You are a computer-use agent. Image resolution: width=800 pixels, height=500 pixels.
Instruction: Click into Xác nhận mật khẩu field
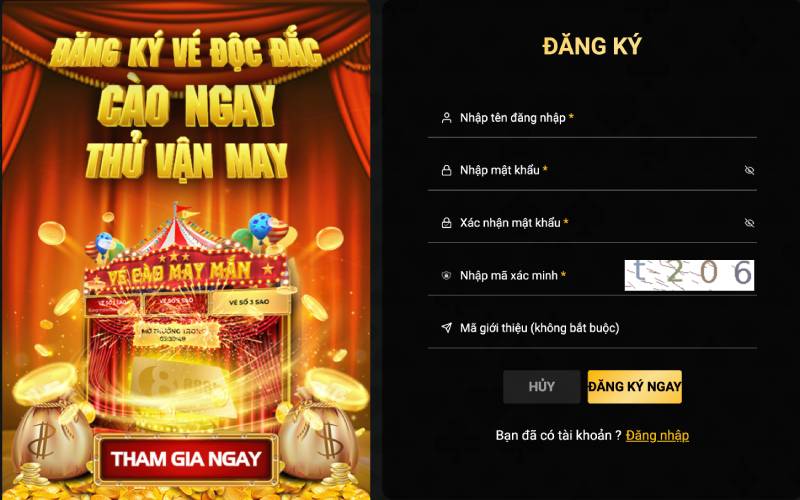point(587,223)
